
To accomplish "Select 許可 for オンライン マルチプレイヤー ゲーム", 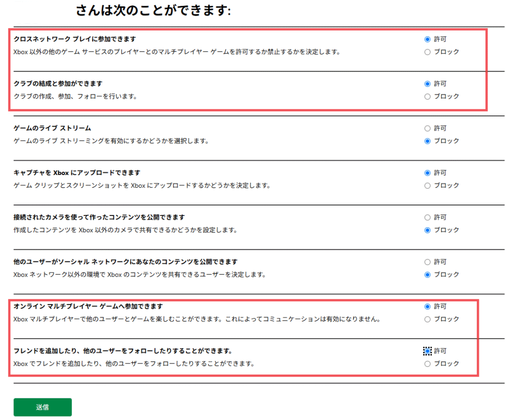I will [x=428, y=307].
